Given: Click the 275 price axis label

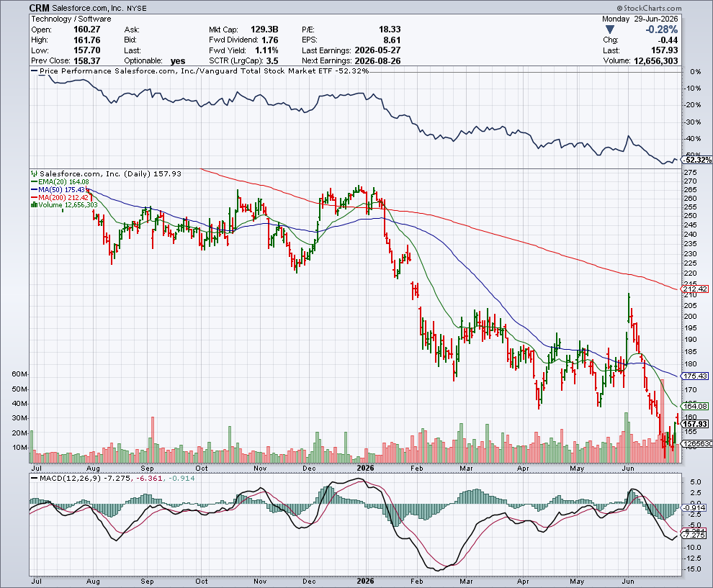Looking at the screenshot, I should point(690,173).
